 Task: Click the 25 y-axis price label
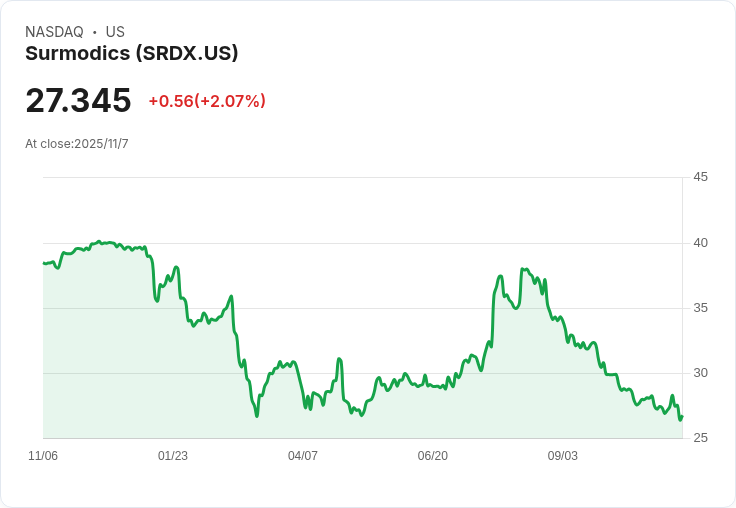coord(700,438)
